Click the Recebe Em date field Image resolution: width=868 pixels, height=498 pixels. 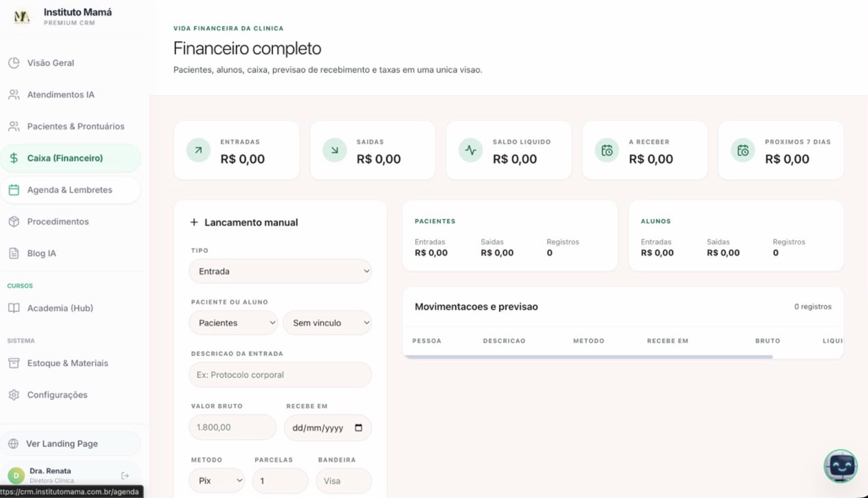click(328, 427)
